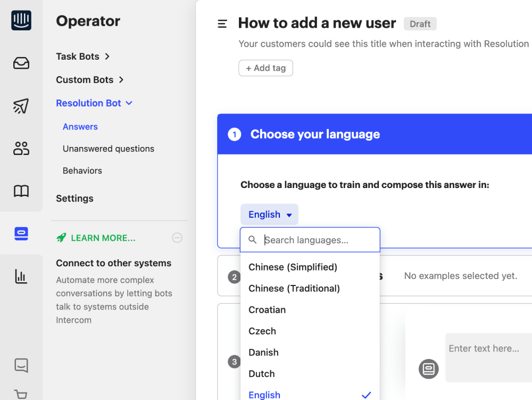Click the Search languages input field
This screenshot has width=532, height=400.
point(319,240)
